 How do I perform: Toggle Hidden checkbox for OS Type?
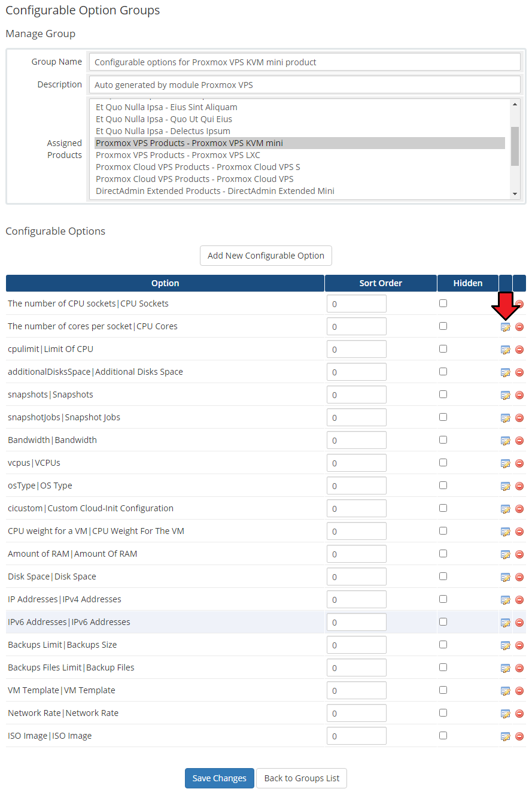[x=443, y=485]
